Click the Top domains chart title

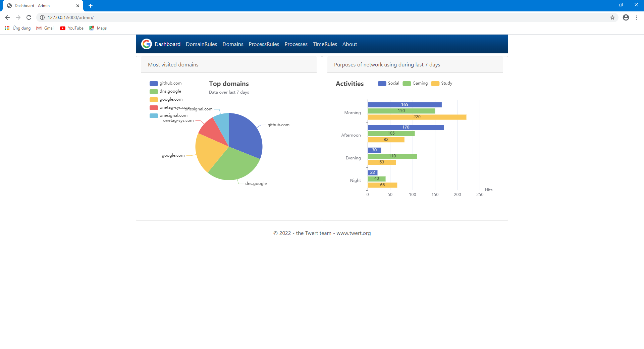click(x=229, y=84)
